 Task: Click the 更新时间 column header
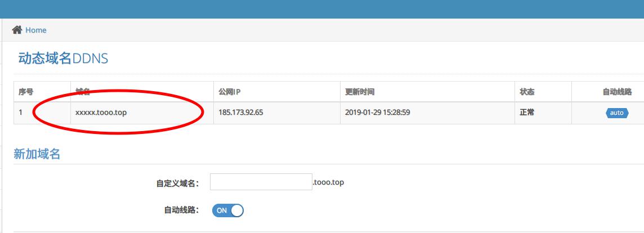click(x=360, y=92)
